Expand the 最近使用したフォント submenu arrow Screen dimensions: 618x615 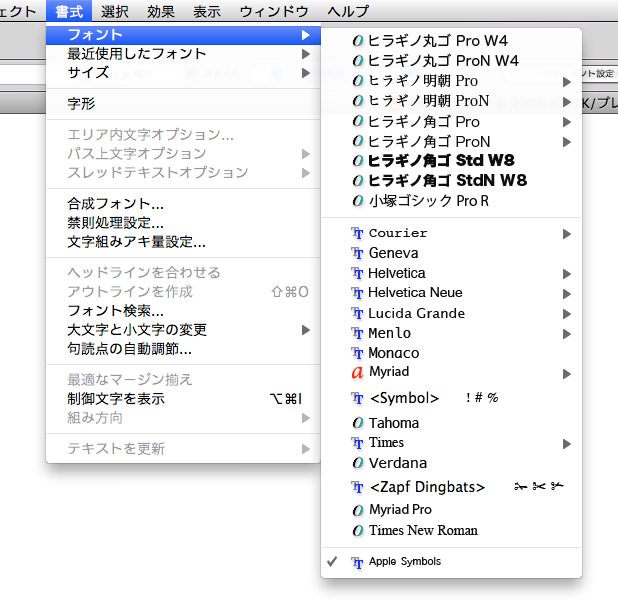[305, 54]
